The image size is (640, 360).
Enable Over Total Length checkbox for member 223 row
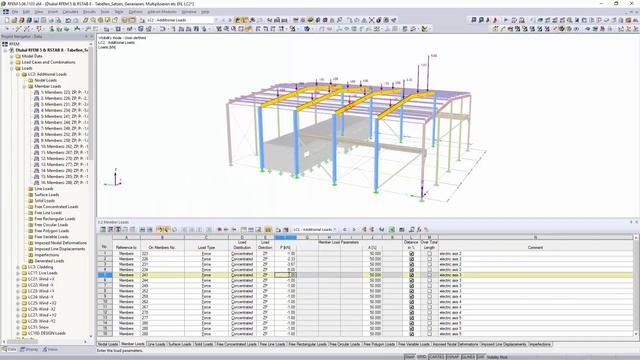[429, 253]
